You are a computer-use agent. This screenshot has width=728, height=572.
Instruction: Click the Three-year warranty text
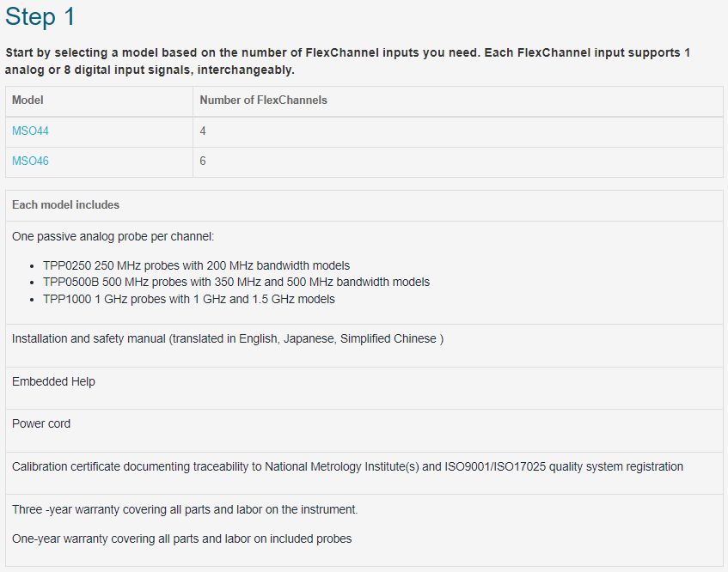[185, 509]
